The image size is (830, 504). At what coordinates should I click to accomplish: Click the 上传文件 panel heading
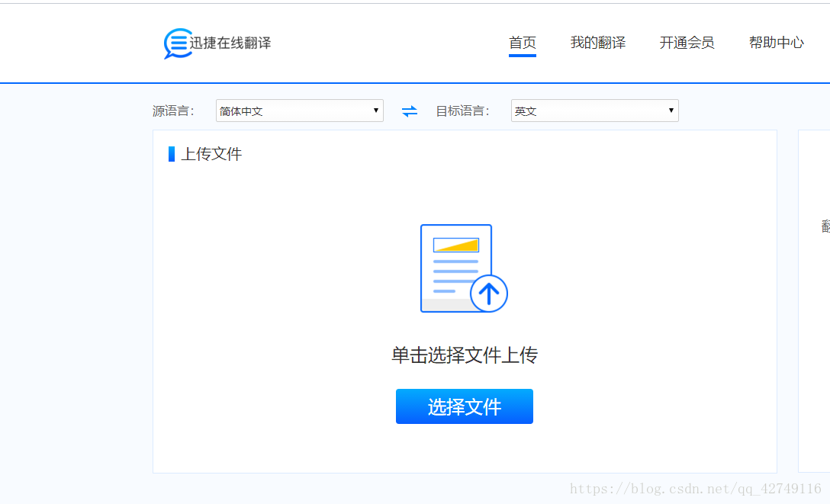pos(211,154)
